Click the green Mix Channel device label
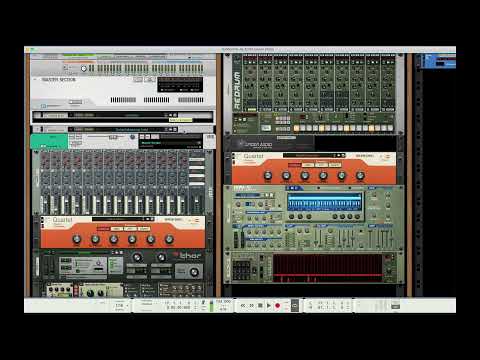Image resolution: width=480 pixels, height=360 pixels. pos(49,141)
